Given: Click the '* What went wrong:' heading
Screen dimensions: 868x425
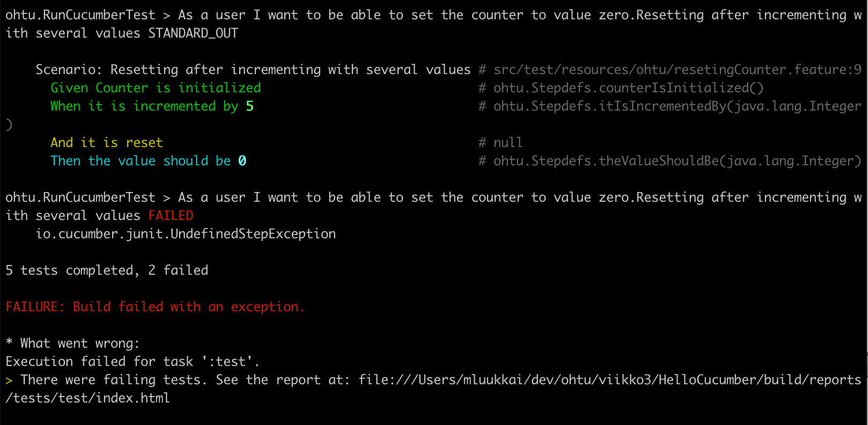Looking at the screenshot, I should point(72,343).
